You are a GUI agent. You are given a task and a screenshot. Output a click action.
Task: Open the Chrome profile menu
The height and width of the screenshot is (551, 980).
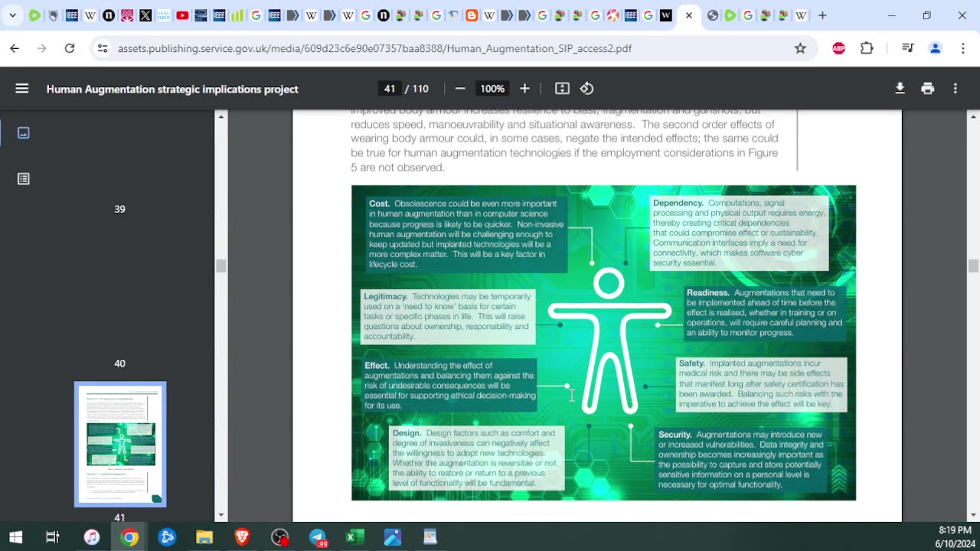click(935, 48)
